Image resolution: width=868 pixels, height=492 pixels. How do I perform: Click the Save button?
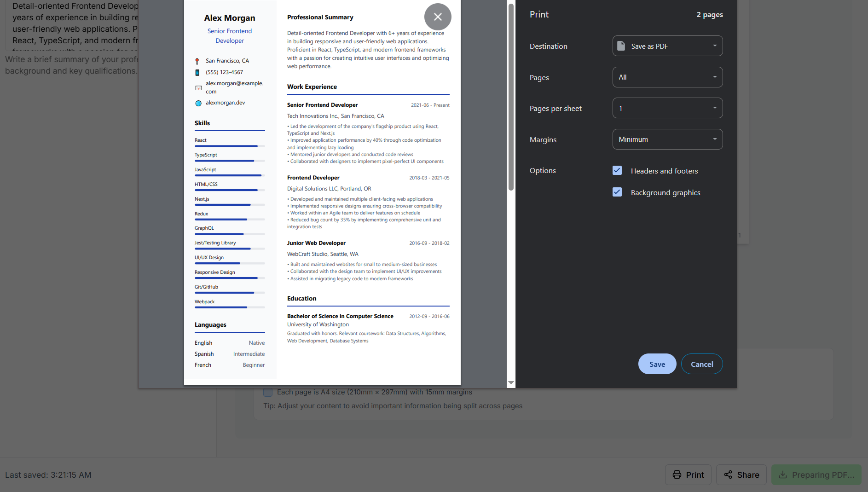coord(657,364)
